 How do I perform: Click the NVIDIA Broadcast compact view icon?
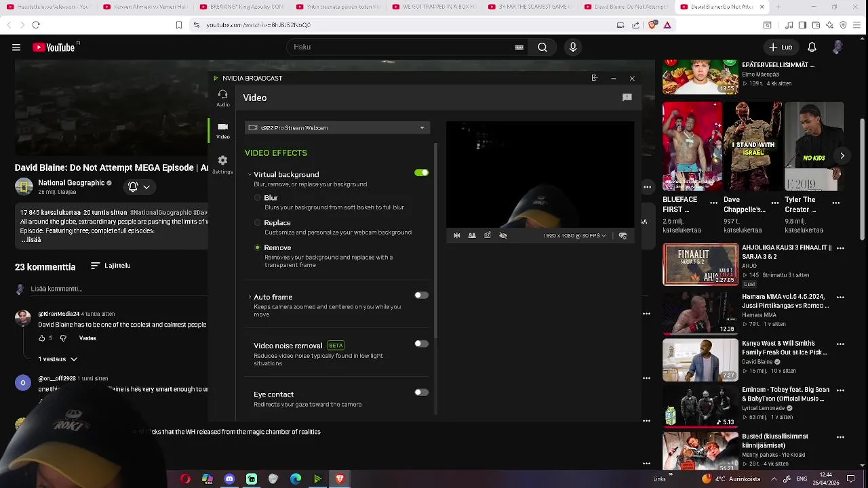click(x=595, y=78)
